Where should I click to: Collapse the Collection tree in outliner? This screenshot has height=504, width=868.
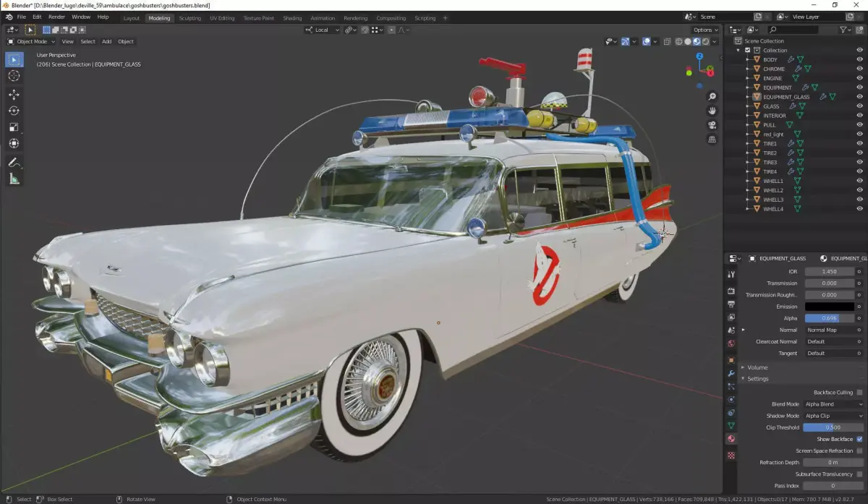pos(739,51)
